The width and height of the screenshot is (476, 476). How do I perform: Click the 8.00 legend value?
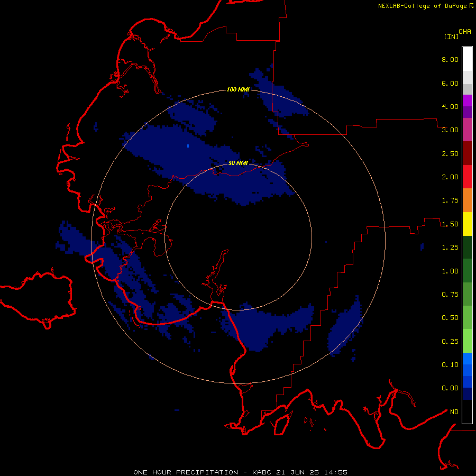[x=450, y=59]
